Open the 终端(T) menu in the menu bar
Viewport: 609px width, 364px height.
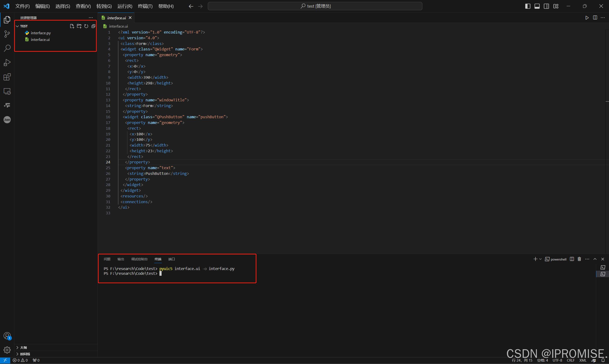[145, 6]
